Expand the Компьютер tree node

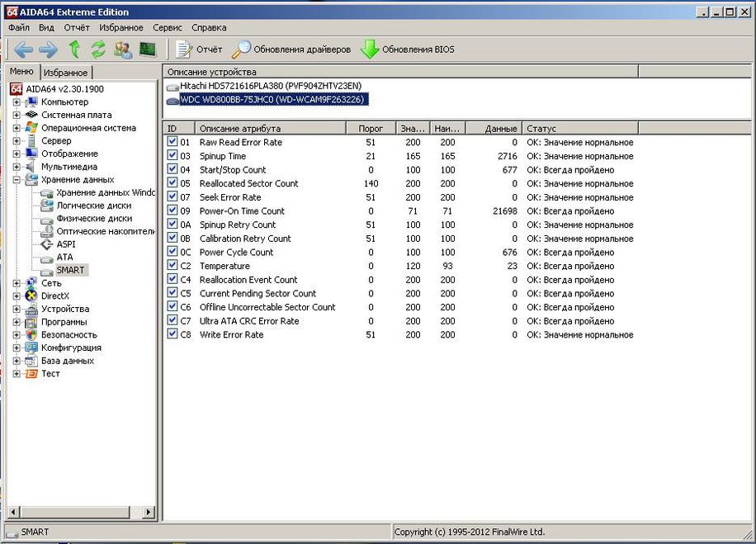tap(17, 102)
